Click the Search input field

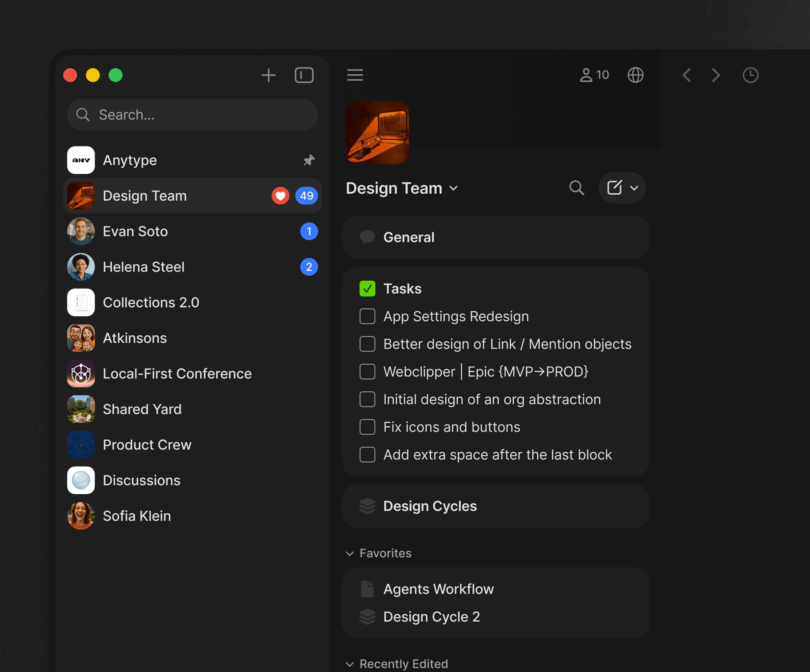click(x=193, y=114)
